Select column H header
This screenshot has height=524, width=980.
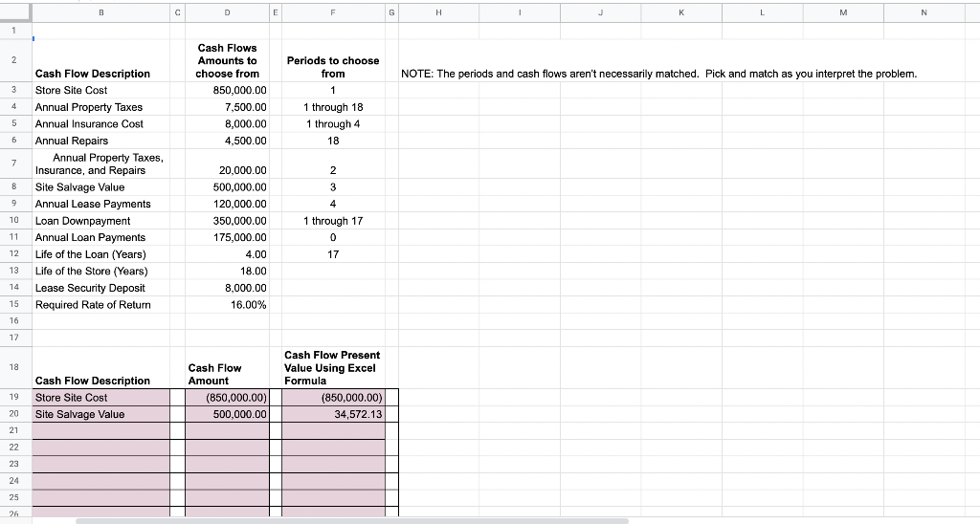click(x=438, y=11)
